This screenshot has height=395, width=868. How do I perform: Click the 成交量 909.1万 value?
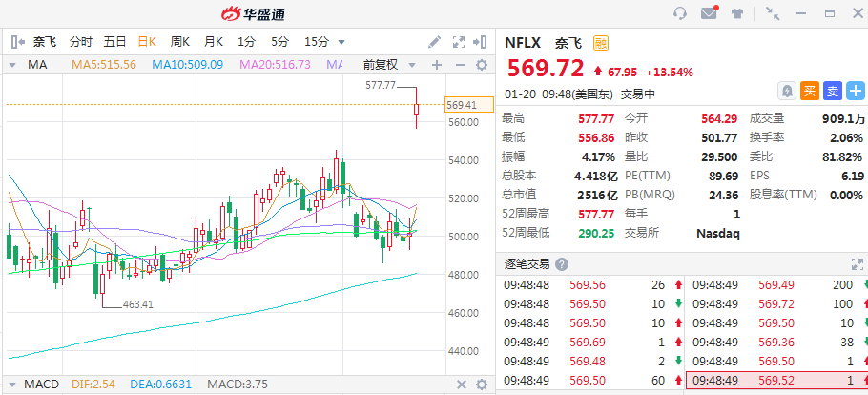(x=843, y=118)
